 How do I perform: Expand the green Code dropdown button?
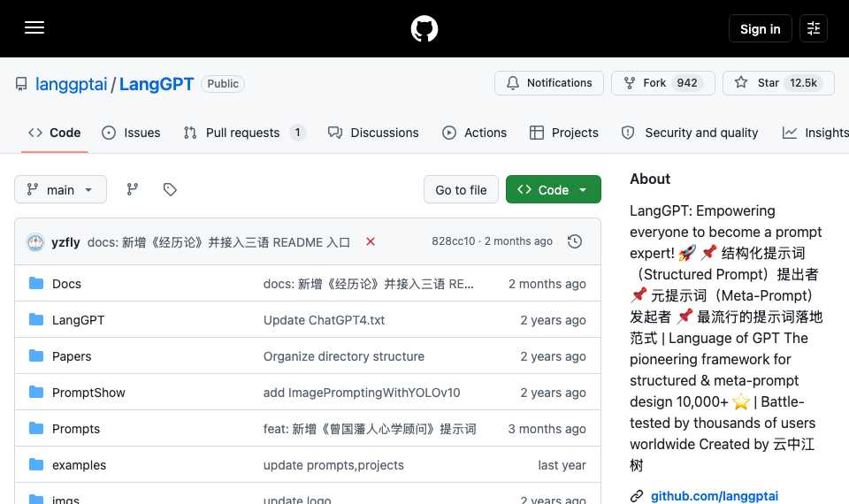(x=554, y=189)
